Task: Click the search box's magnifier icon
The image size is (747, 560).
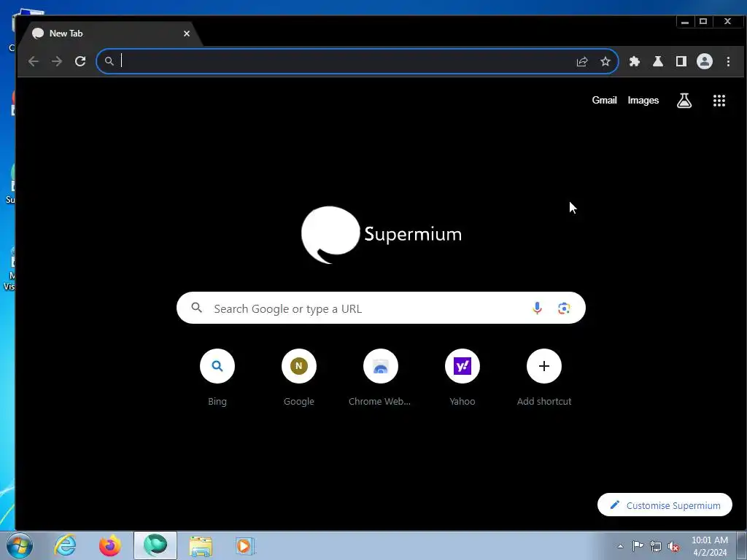Action: (197, 308)
